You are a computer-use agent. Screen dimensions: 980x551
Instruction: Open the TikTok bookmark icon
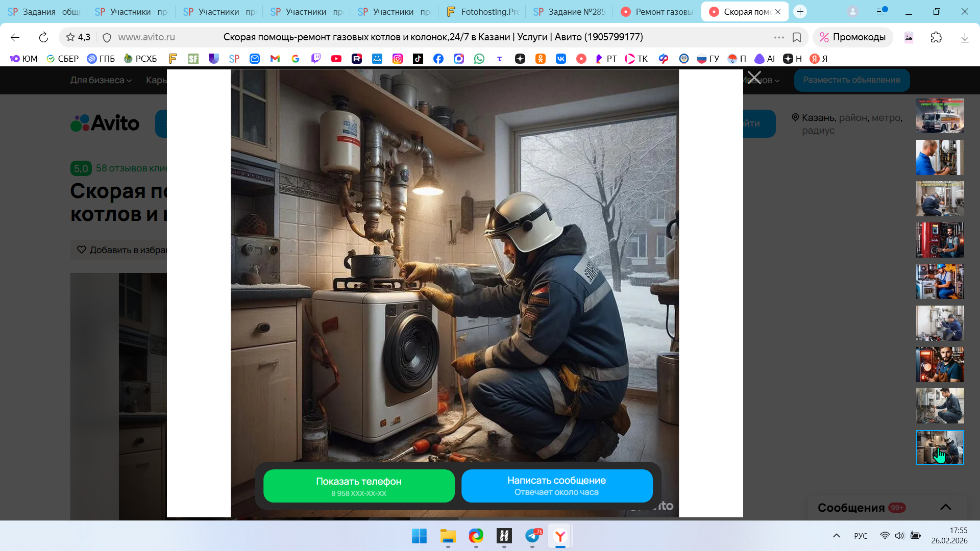pos(418,59)
